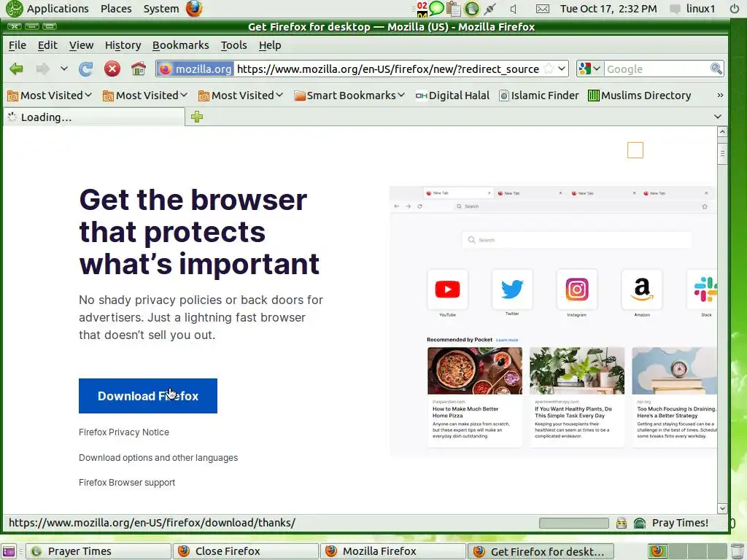
Task: Go to the home page icon
Action: [x=139, y=69]
